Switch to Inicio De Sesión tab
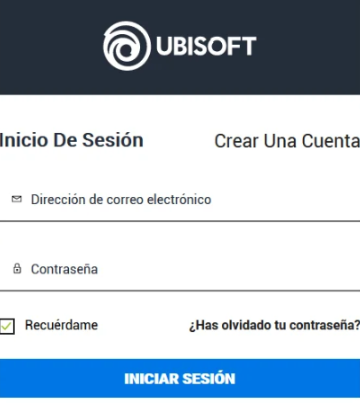The image size is (360, 411). [72, 140]
